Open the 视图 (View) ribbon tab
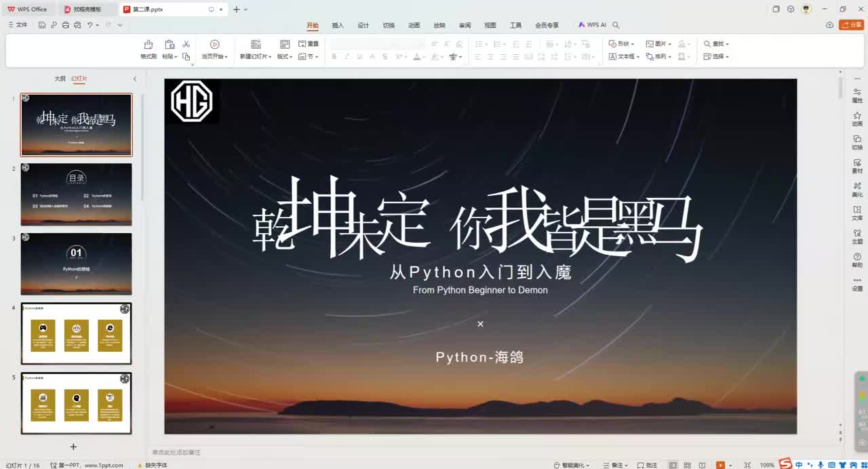This screenshot has width=868, height=469. pyautogui.click(x=490, y=25)
